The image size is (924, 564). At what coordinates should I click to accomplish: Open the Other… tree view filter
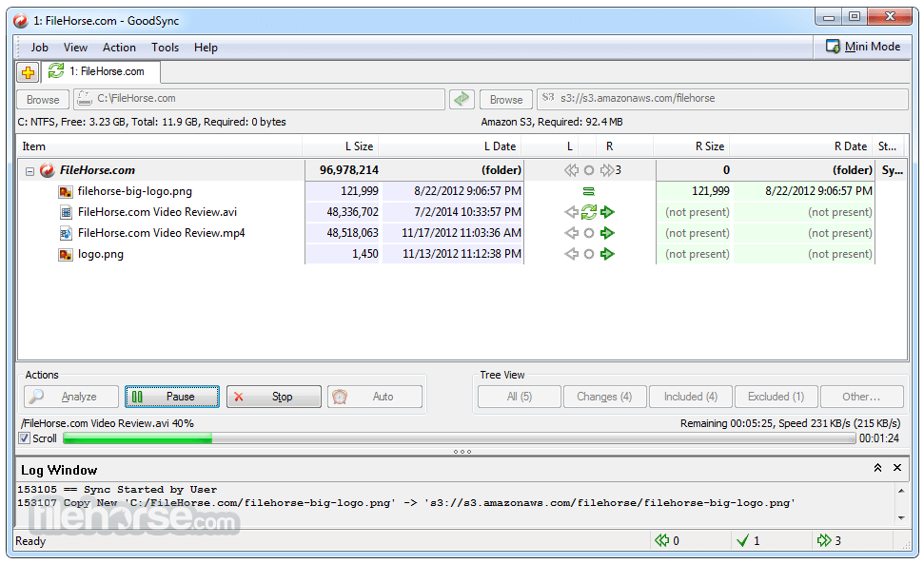tap(860, 397)
